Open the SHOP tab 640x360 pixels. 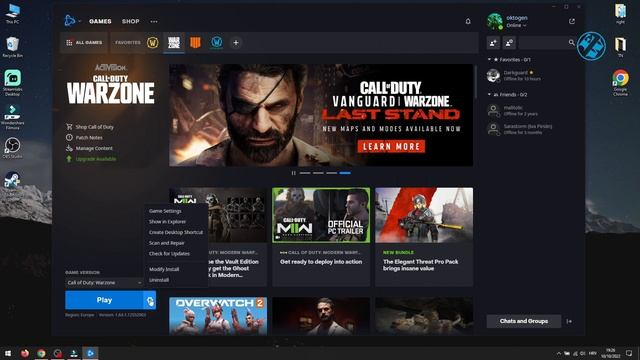tap(131, 21)
